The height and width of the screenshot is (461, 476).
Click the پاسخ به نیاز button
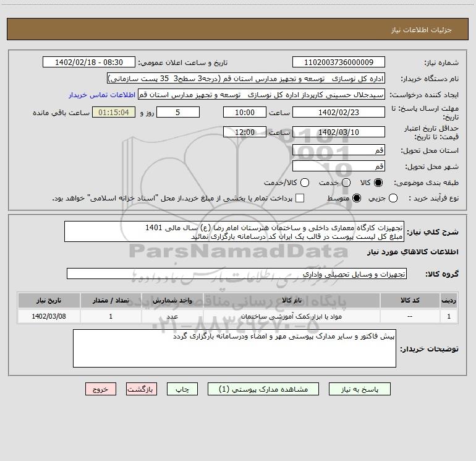(x=360, y=389)
